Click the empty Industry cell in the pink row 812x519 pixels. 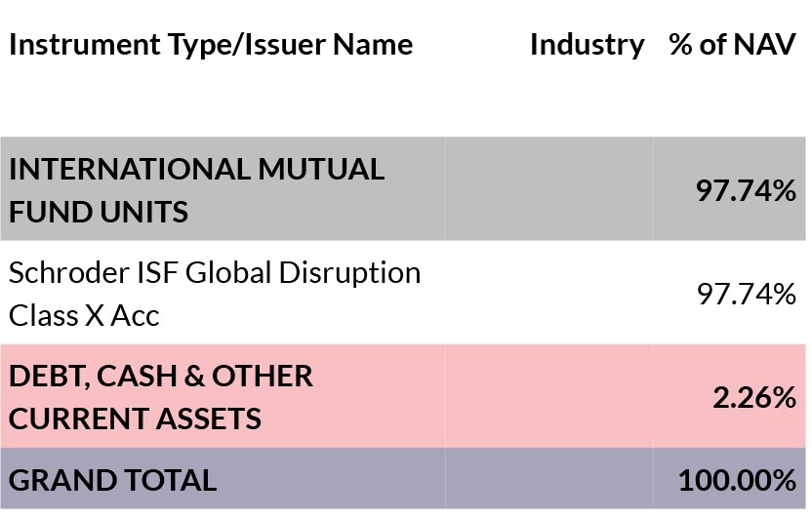[x=548, y=396]
